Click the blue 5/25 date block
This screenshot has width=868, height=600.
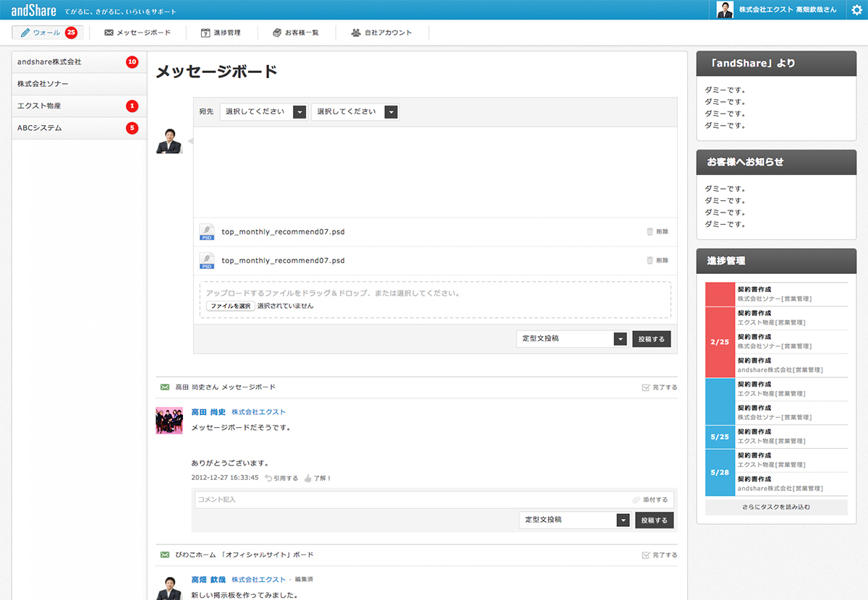pos(720,437)
